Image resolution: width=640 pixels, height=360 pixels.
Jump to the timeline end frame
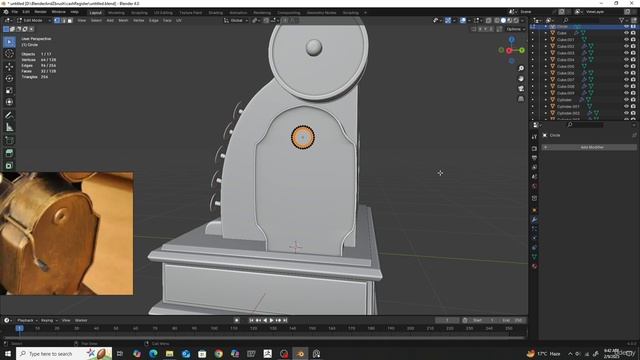coord(285,320)
